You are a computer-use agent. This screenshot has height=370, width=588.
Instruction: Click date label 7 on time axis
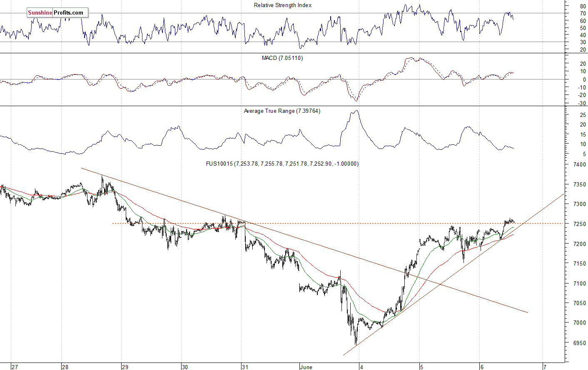point(545,367)
